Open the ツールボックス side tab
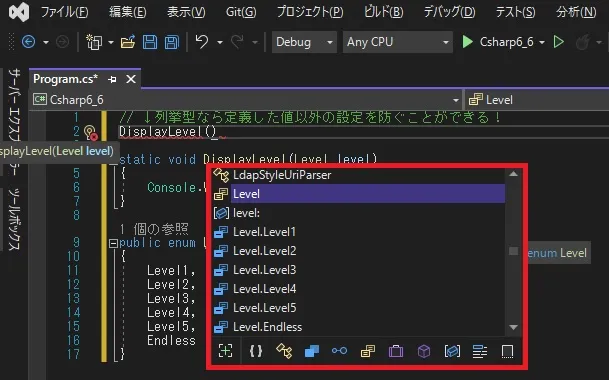This screenshot has height=380, width=609. click(x=14, y=220)
